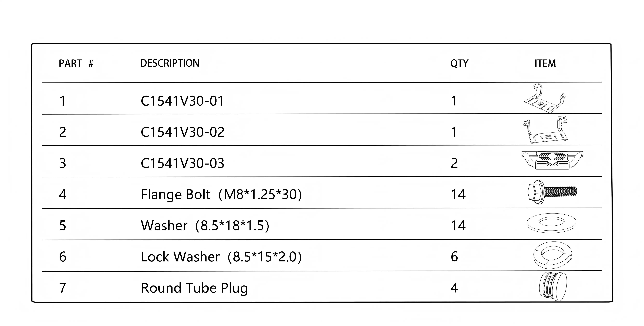
Task: Select the C1541V30-03 step bar drawing
Action: pos(552,160)
